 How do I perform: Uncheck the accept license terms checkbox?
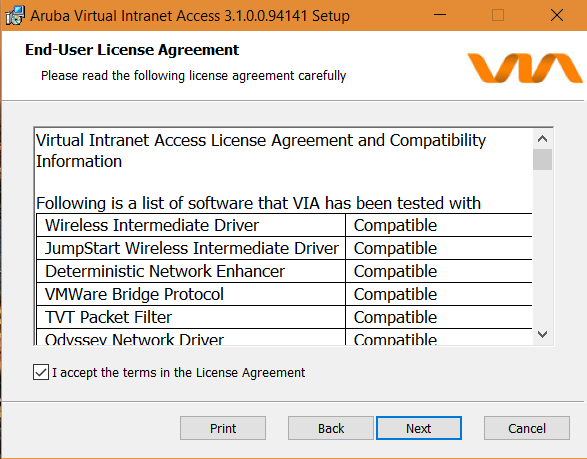(x=41, y=372)
